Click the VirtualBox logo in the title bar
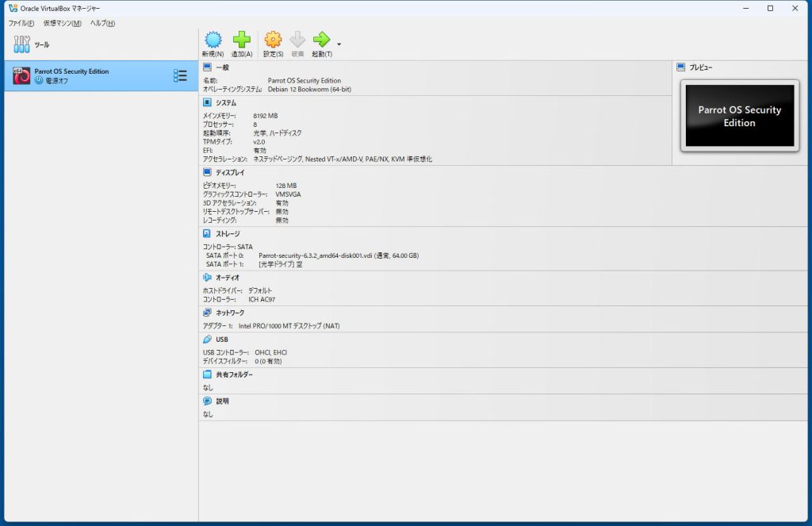812x526 pixels. pos(13,8)
